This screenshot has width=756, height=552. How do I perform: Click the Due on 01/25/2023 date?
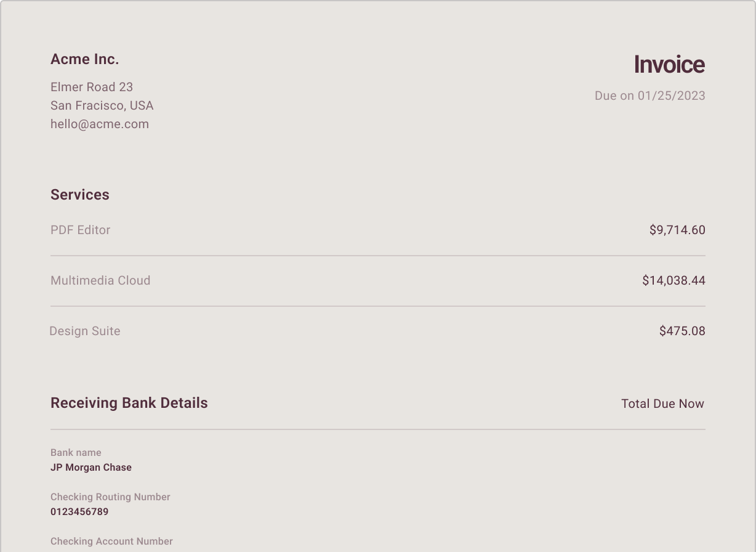[649, 95]
